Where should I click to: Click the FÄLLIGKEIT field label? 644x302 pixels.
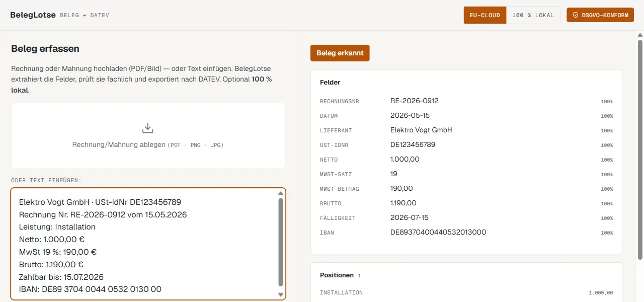[x=338, y=218]
